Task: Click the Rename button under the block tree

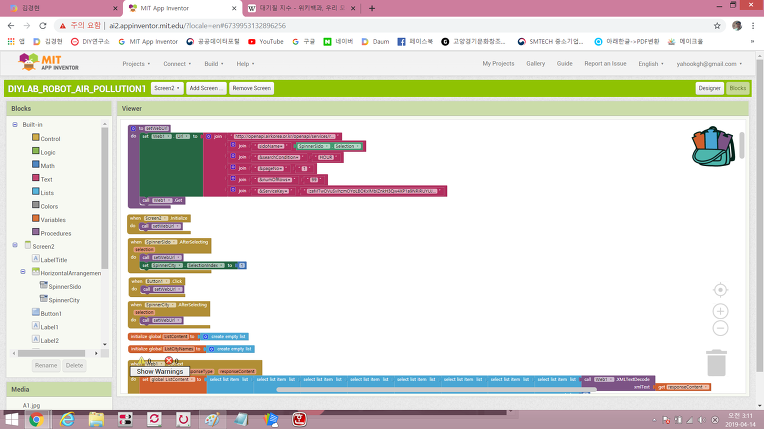Action: [x=46, y=366]
